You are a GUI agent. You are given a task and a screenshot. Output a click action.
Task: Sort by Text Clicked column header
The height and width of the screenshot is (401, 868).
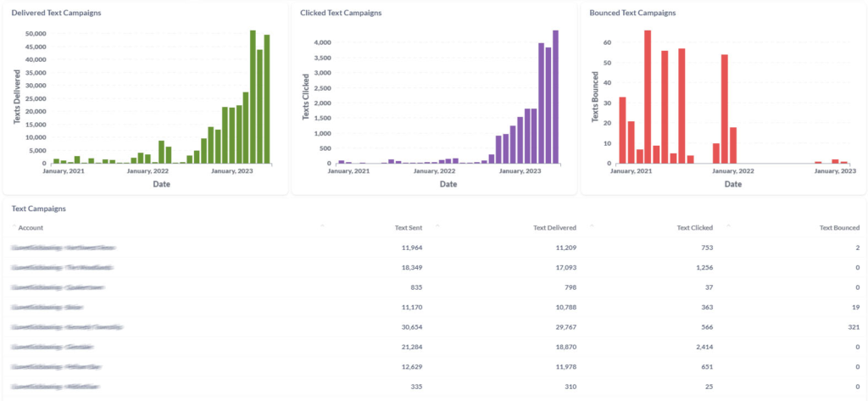[x=695, y=227]
